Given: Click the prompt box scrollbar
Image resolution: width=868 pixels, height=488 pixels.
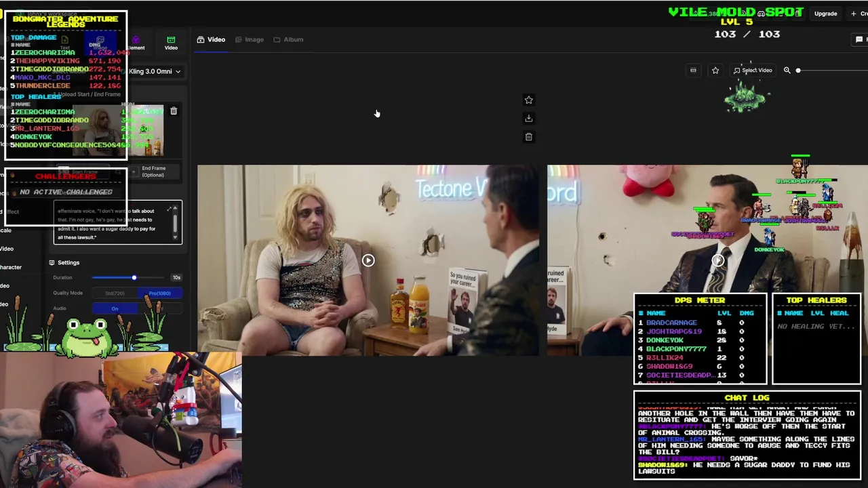Looking at the screenshot, I should (175, 223).
